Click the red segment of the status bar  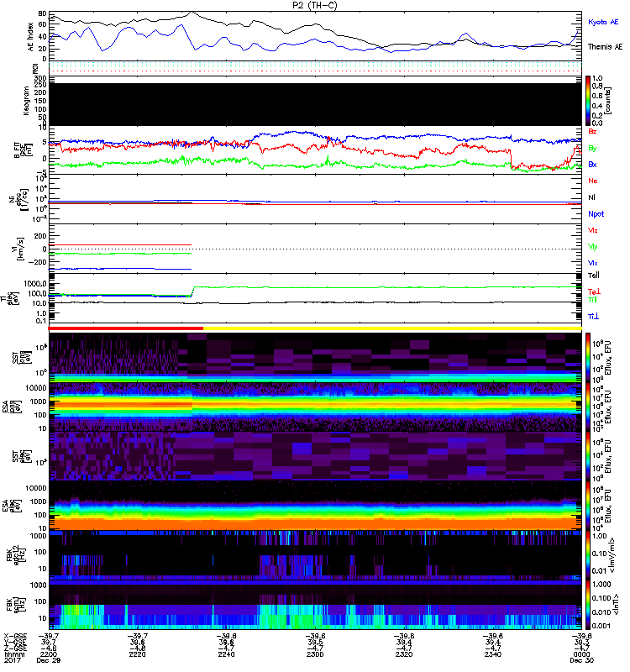(x=125, y=328)
